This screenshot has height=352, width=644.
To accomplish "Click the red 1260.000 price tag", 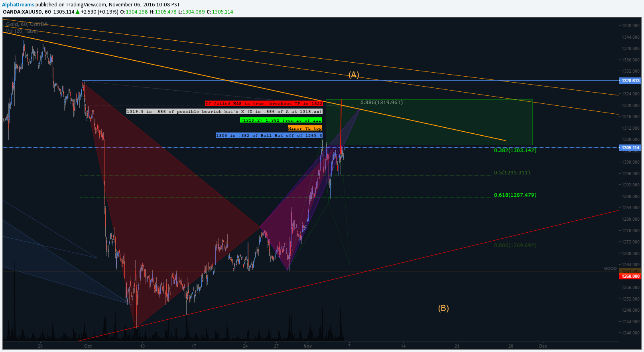I will pyautogui.click(x=630, y=276).
